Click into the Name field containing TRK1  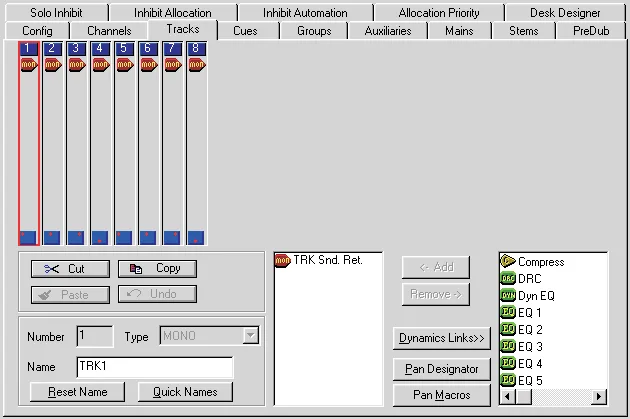tap(155, 367)
